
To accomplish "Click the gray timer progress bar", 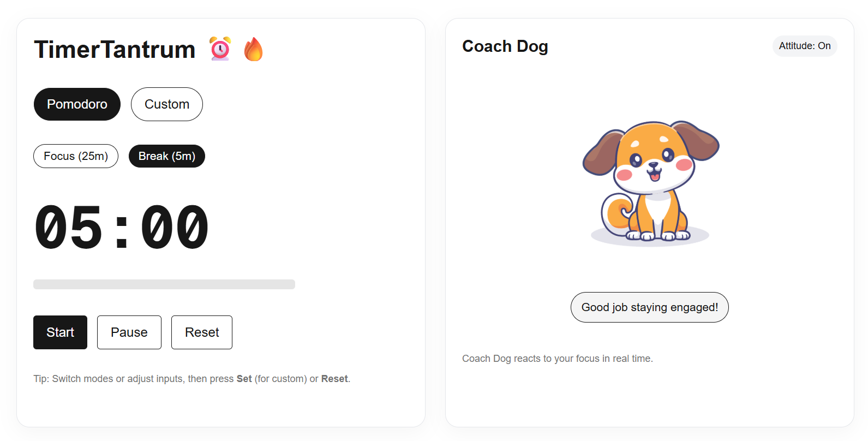I will point(164,284).
